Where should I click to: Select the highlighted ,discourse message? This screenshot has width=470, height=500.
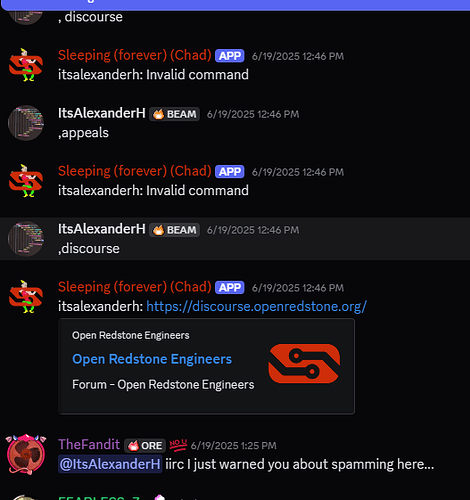click(x=235, y=239)
